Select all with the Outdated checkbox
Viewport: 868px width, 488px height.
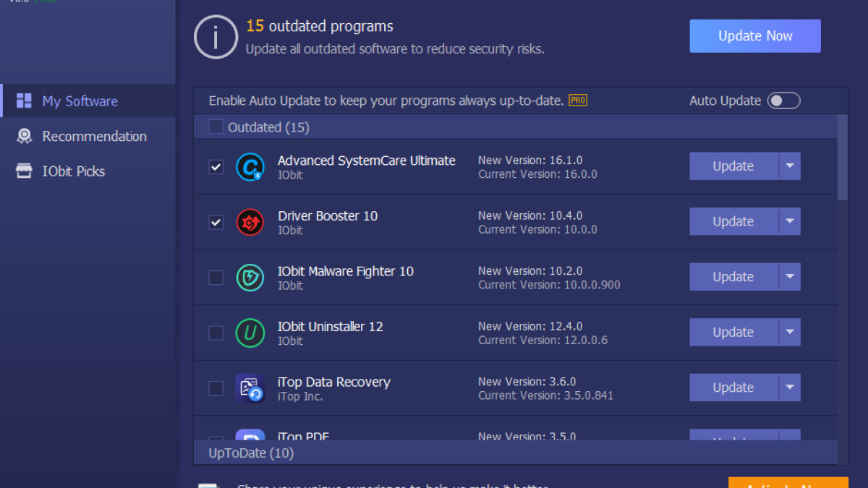pyautogui.click(x=216, y=127)
